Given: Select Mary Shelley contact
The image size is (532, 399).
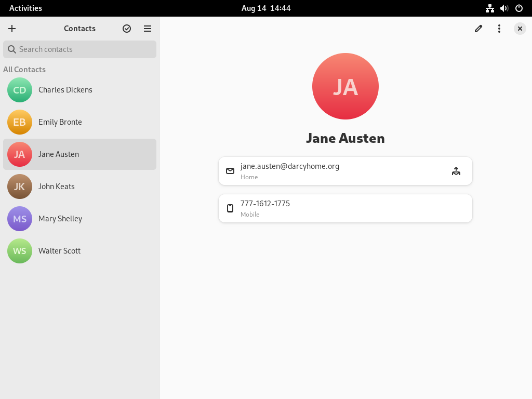Looking at the screenshot, I should 79,219.
